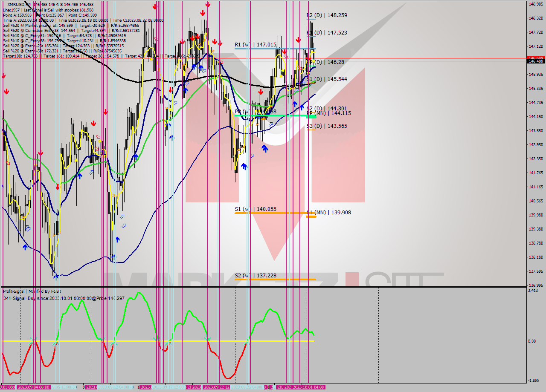Click the 'Profit-Signal | Modified By FSB3' indicator title

[x=32, y=291]
